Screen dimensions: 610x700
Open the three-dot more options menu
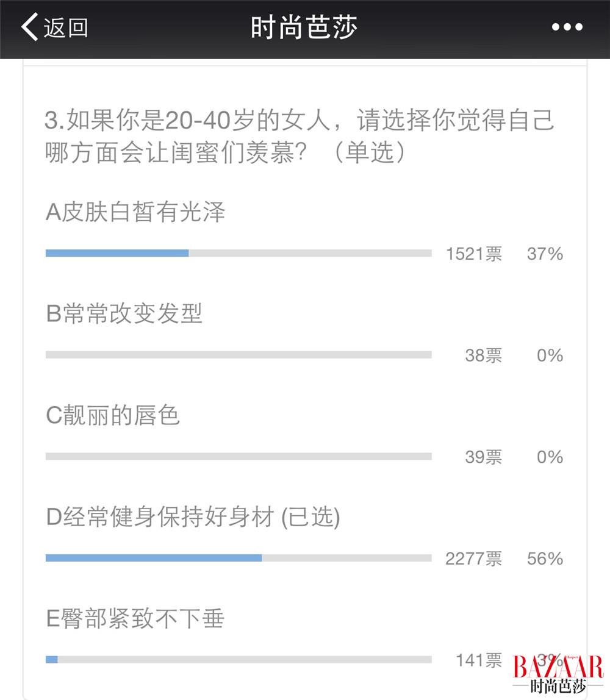(567, 27)
